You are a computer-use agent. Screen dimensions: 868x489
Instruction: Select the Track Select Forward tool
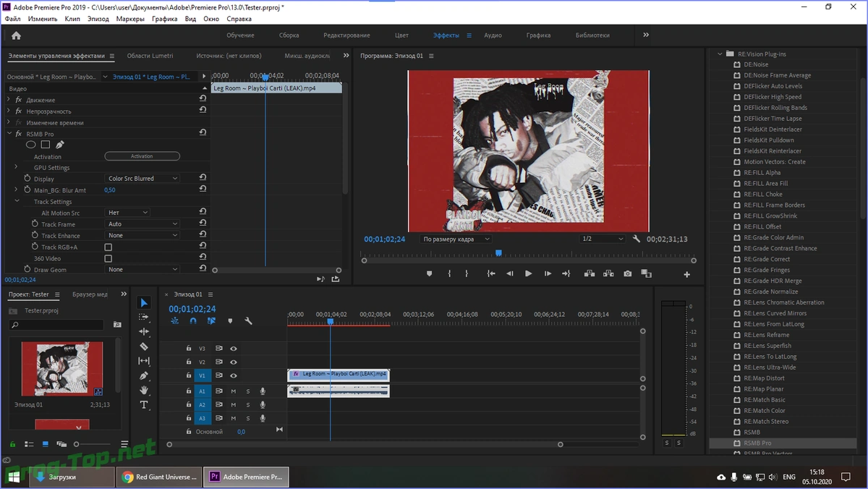tap(144, 318)
